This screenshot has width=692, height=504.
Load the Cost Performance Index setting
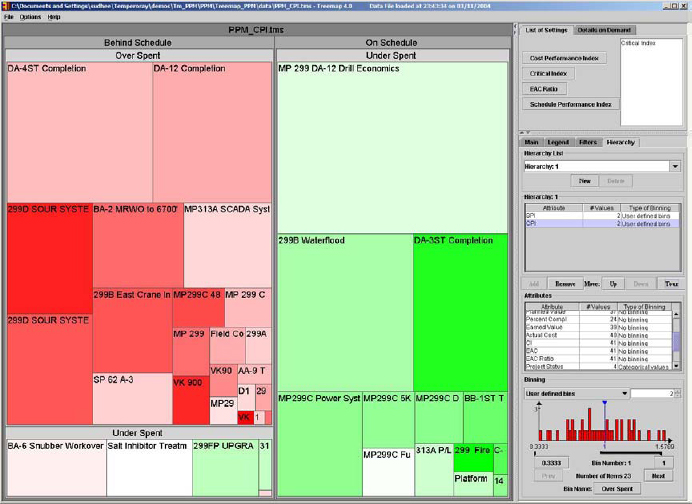[x=564, y=58]
